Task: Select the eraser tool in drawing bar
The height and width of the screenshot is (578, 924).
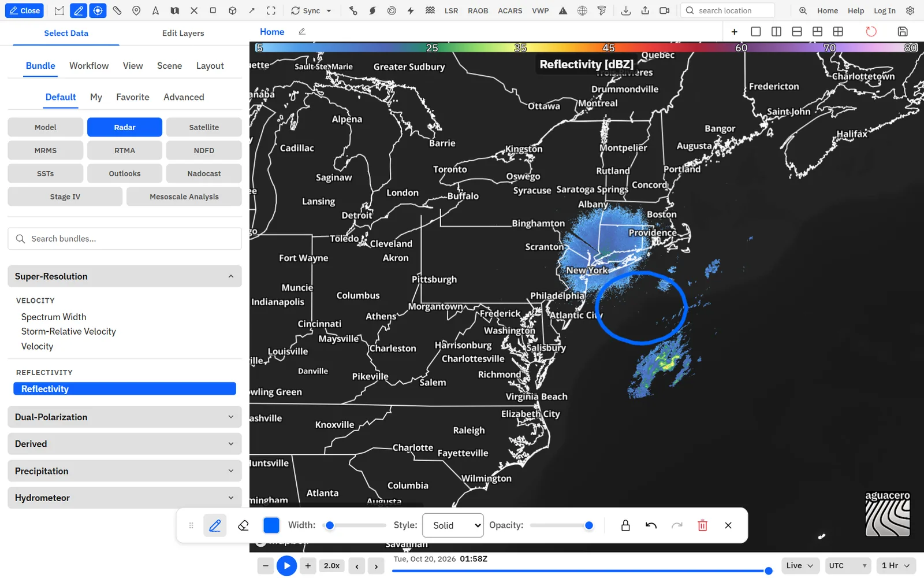Action: click(243, 525)
